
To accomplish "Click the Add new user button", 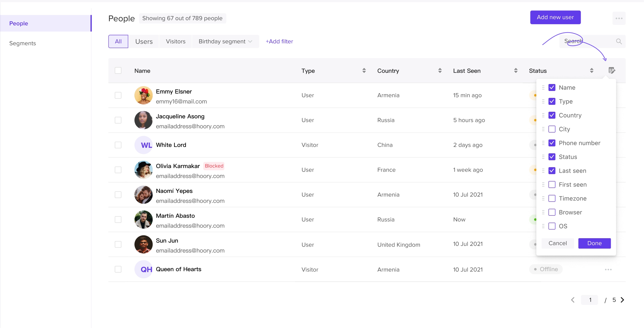I will coord(555,17).
